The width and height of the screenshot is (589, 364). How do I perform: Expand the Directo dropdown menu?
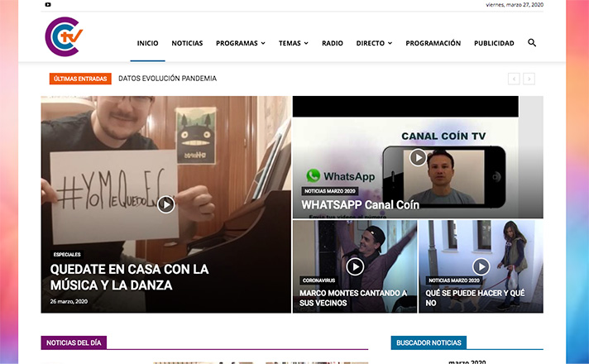(x=374, y=43)
